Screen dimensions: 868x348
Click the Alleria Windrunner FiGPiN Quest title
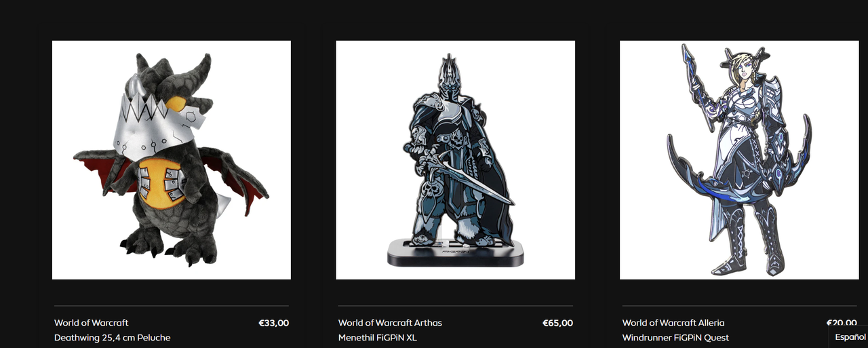[676, 330]
